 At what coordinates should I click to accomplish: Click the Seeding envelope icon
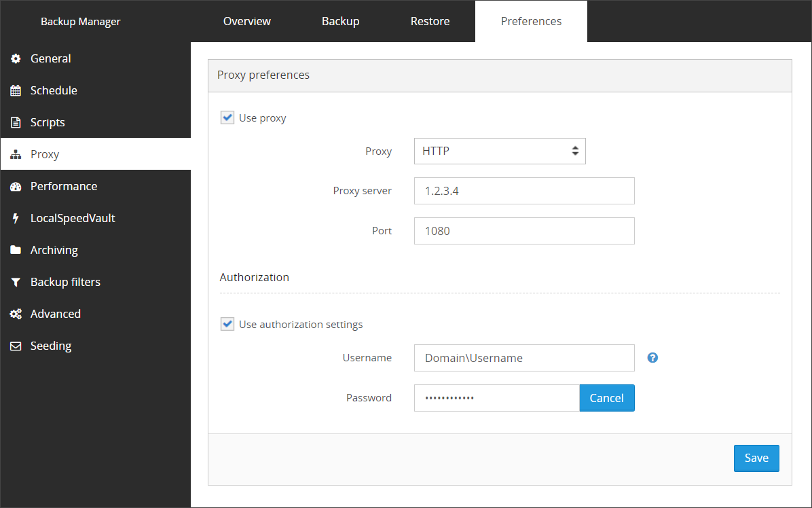coord(16,346)
